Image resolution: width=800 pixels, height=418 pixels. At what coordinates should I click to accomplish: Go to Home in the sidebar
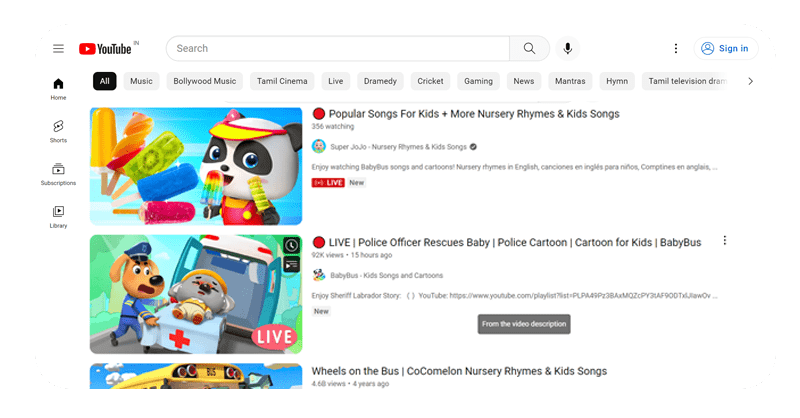(x=58, y=89)
